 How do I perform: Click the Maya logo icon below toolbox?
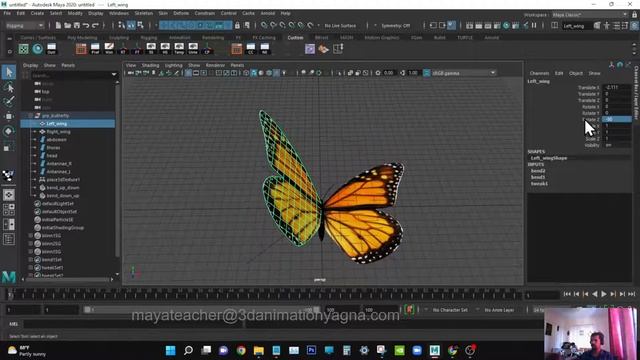pyautogui.click(x=9, y=277)
